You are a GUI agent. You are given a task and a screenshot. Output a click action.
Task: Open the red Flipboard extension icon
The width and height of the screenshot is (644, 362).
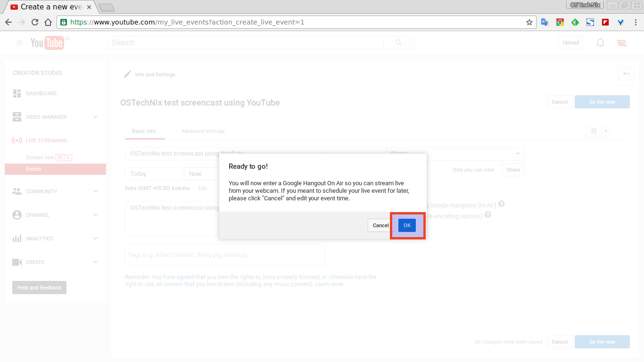[605, 22]
